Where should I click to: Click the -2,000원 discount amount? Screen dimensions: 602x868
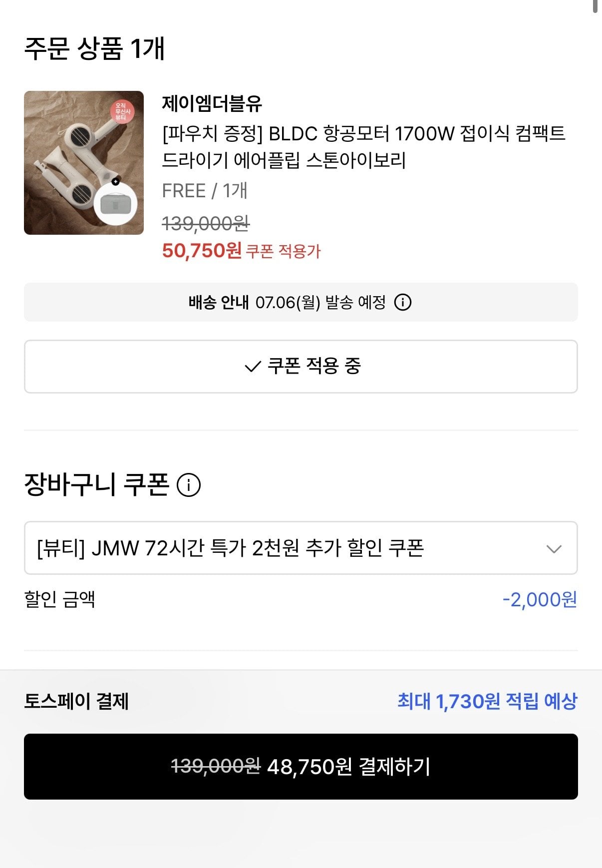[540, 599]
